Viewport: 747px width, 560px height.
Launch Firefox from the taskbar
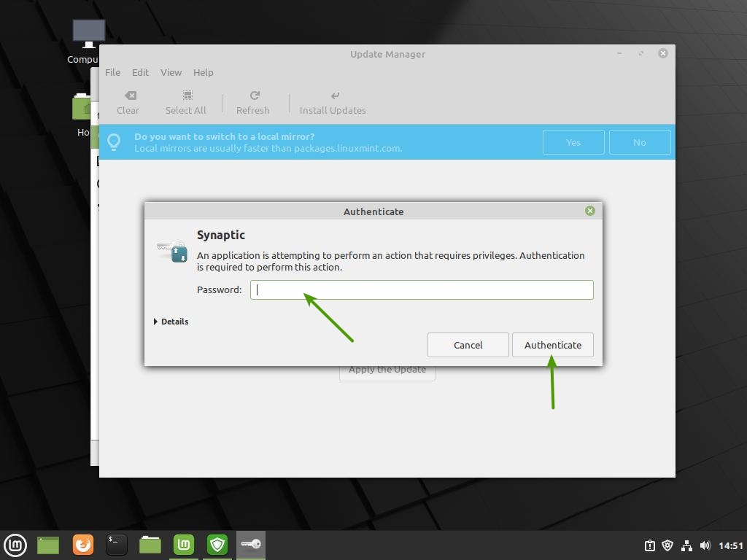(83, 545)
